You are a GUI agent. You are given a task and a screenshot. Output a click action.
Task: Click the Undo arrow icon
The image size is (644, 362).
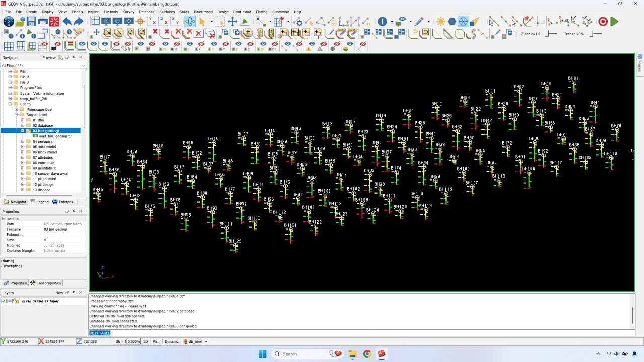tap(67, 22)
